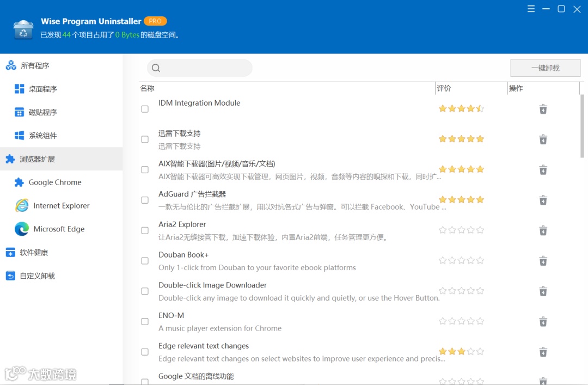Rate Douban Book+ using empty stars
The height and width of the screenshot is (385, 588).
[461, 260]
